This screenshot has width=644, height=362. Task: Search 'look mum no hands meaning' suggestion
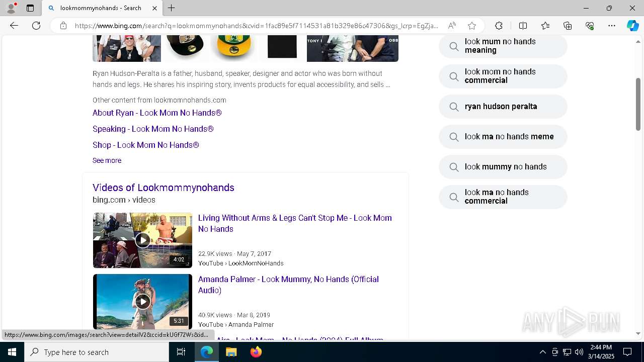coord(503,46)
